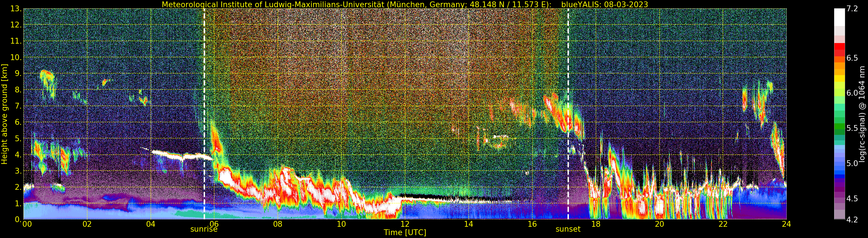Viewport: 868px width, 238px height.
Task: Click the colorbar tick value '5.5'
Action: click(852, 128)
